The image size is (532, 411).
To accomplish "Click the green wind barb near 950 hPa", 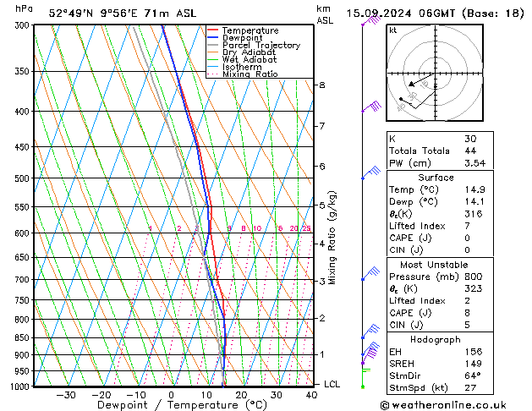I will (x=365, y=378).
